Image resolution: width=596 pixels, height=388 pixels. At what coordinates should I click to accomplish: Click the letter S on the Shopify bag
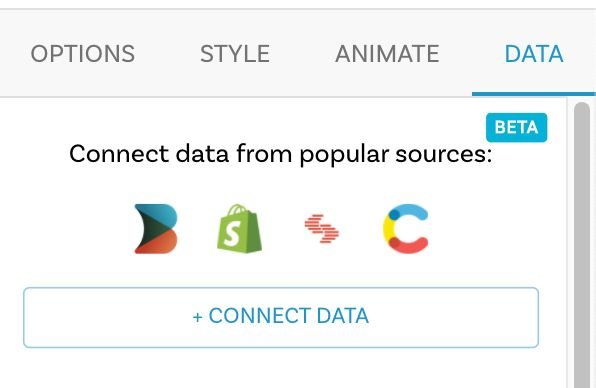pos(232,233)
